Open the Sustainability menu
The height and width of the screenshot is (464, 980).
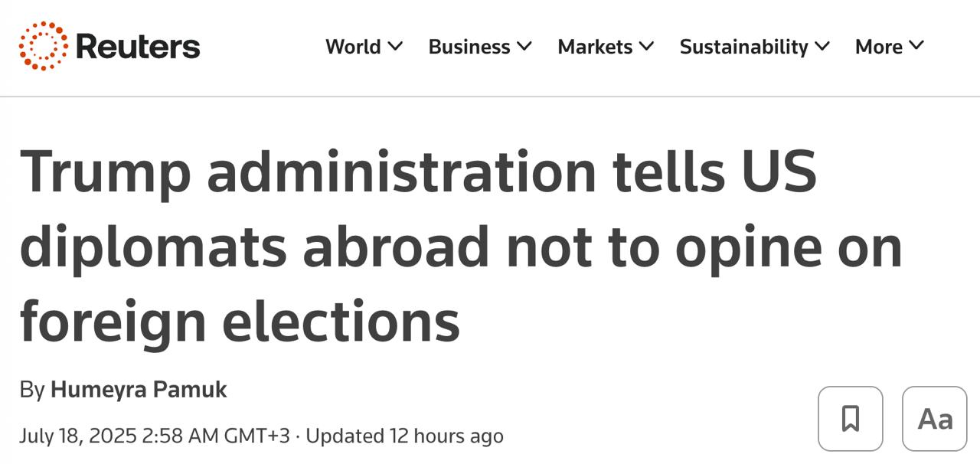pos(743,47)
